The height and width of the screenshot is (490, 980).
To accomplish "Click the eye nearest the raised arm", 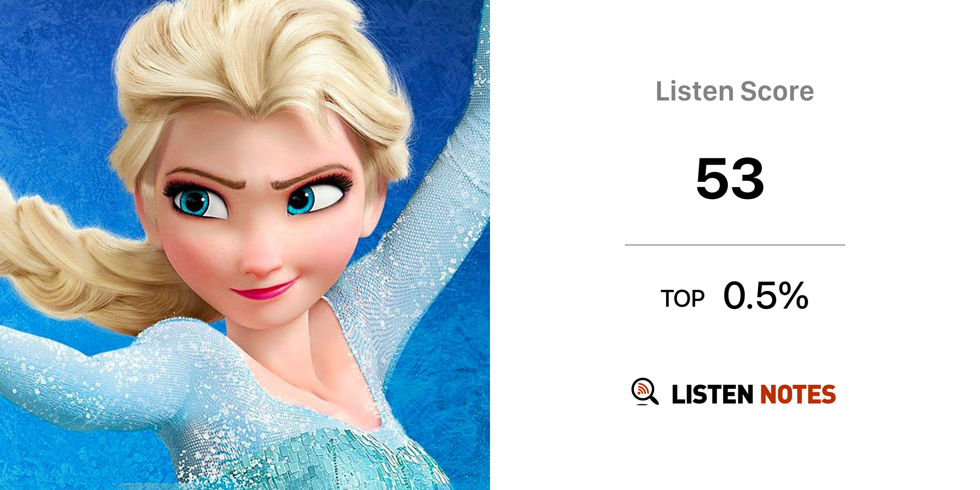I will tap(316, 197).
